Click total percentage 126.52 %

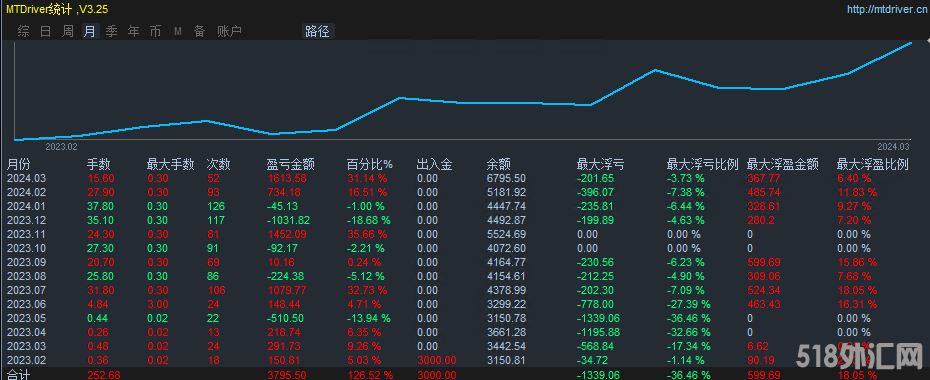point(369,375)
